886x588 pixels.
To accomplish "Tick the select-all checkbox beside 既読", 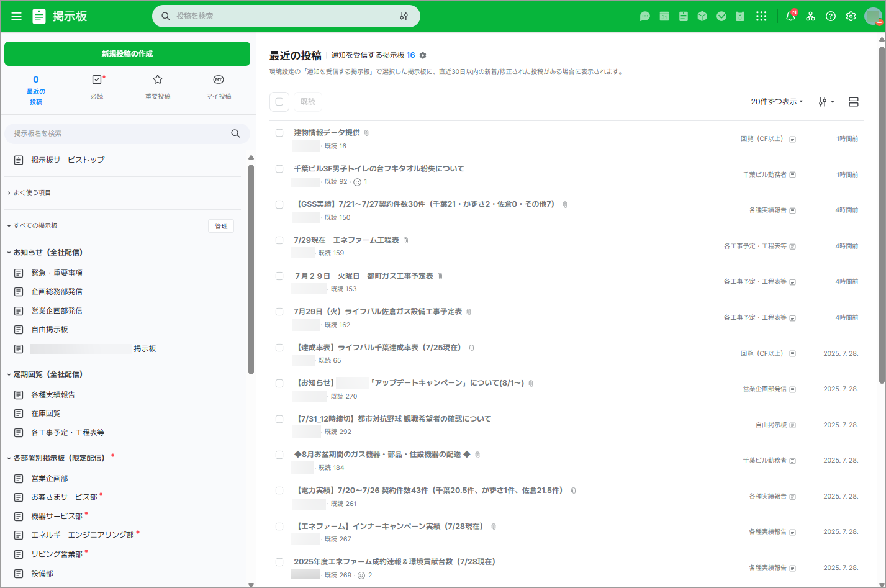I will 279,102.
